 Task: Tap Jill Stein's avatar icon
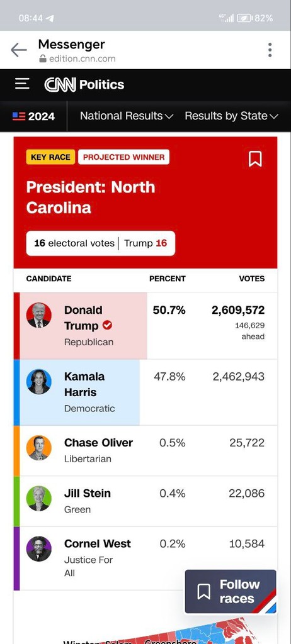coord(39,499)
